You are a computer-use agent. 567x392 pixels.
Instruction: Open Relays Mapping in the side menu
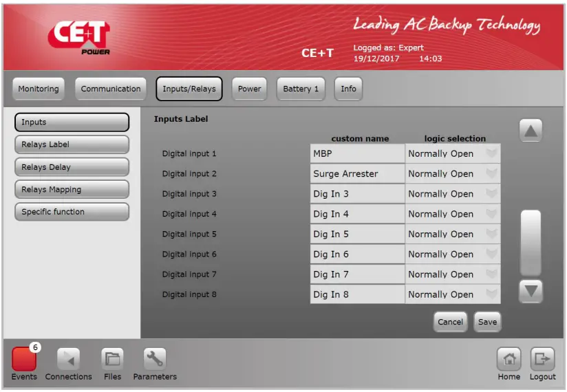(x=72, y=189)
